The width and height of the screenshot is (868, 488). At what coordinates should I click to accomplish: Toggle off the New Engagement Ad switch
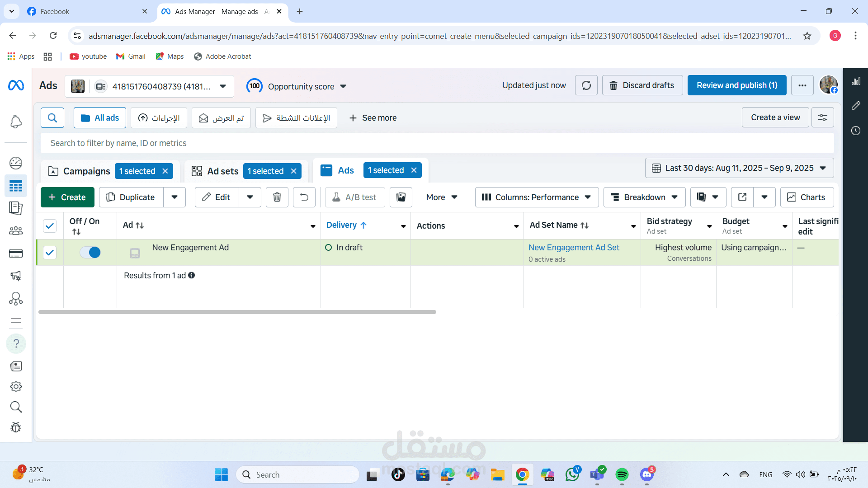[x=90, y=253]
